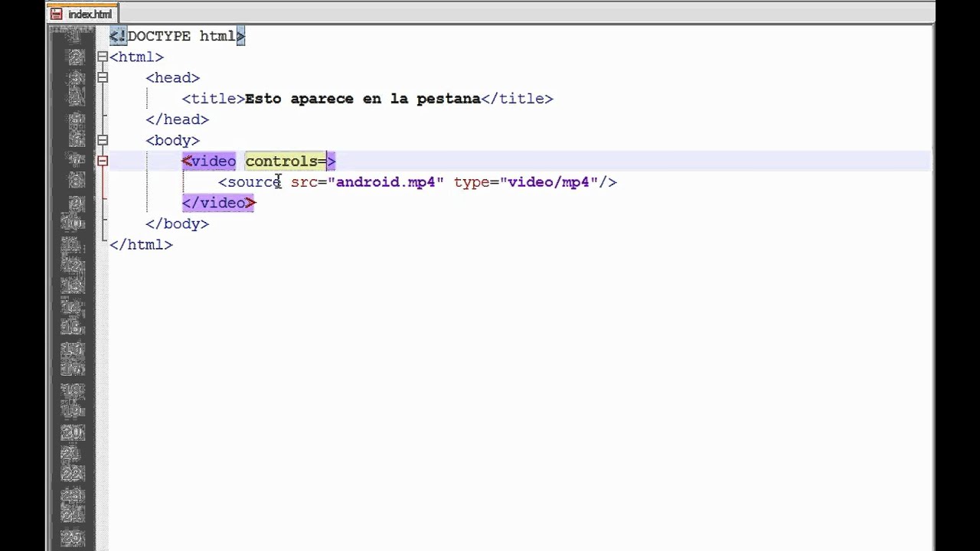Click the opening <body> tag

(x=172, y=140)
